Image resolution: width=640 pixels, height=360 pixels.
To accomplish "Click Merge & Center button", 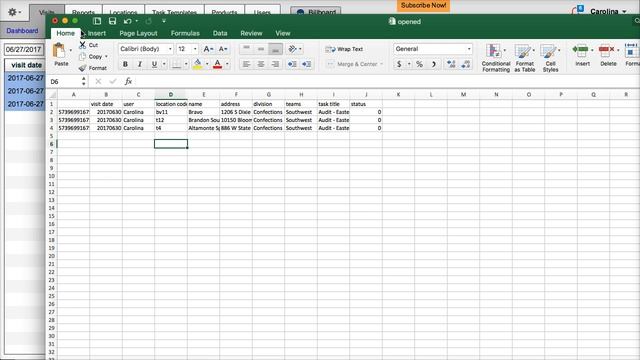I will (355, 64).
